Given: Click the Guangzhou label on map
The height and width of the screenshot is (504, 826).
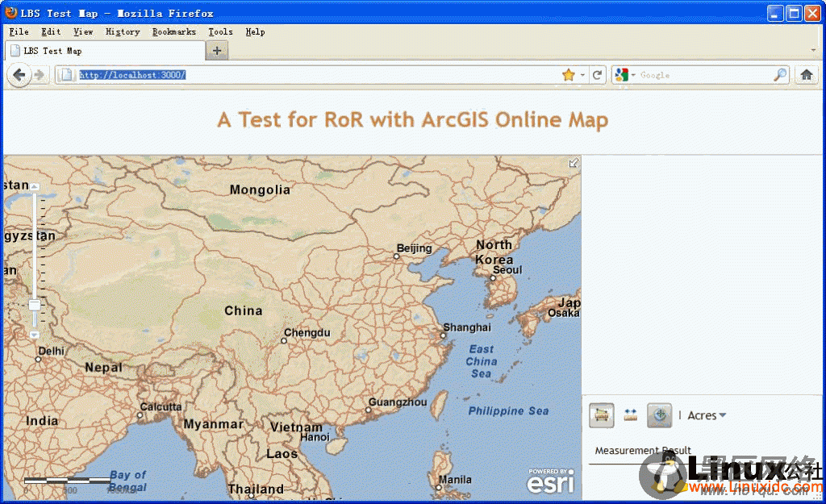Looking at the screenshot, I should (x=398, y=402).
